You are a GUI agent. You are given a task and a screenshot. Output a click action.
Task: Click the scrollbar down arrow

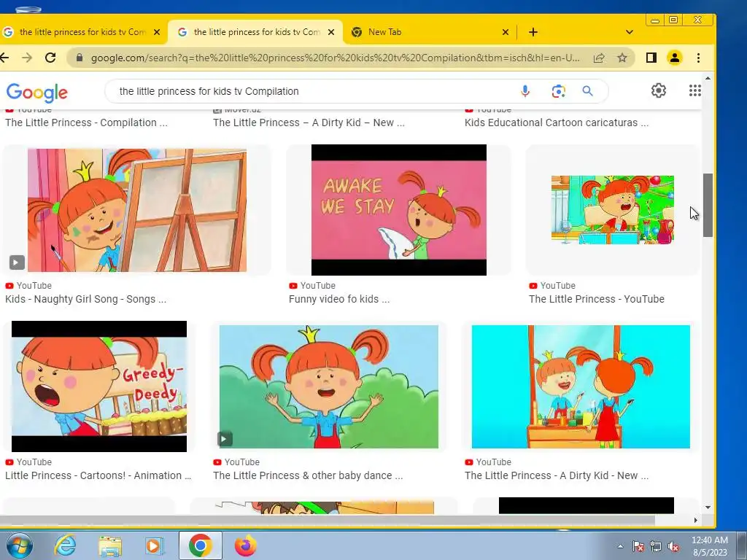pyautogui.click(x=708, y=507)
